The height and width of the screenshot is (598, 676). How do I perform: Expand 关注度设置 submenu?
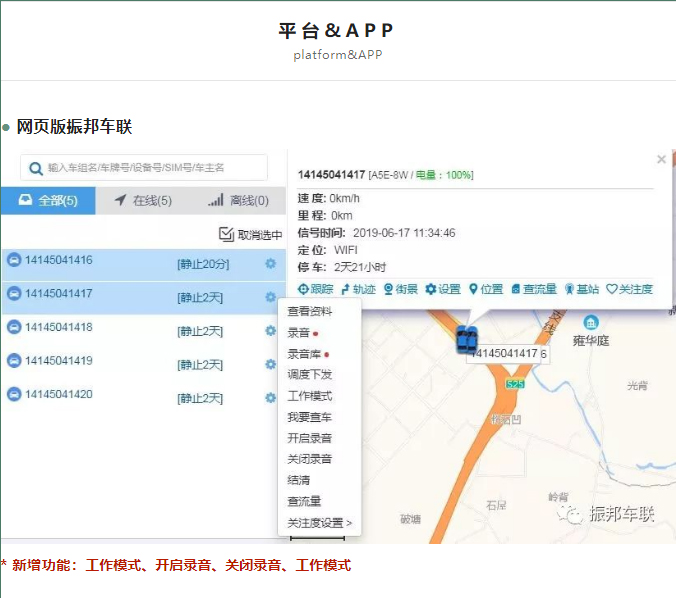(319, 523)
